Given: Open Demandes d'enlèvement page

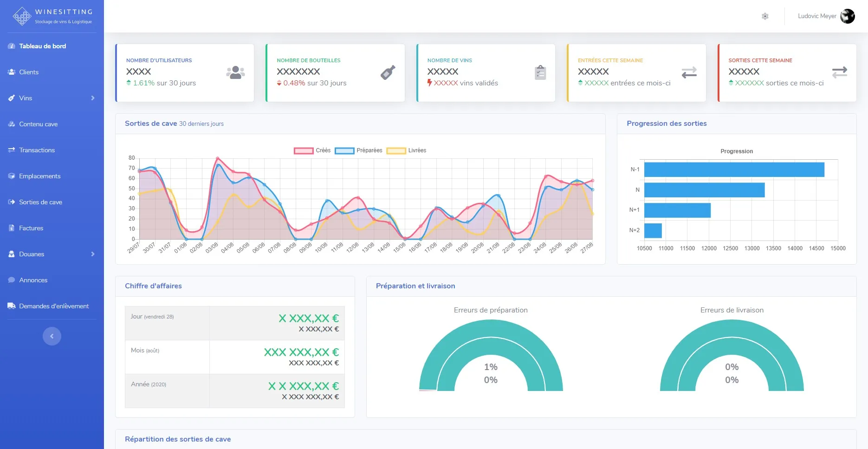Looking at the screenshot, I should [x=54, y=306].
